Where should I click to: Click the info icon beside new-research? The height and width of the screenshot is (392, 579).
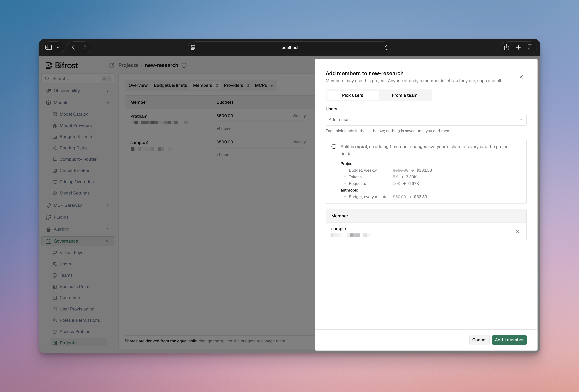point(184,65)
